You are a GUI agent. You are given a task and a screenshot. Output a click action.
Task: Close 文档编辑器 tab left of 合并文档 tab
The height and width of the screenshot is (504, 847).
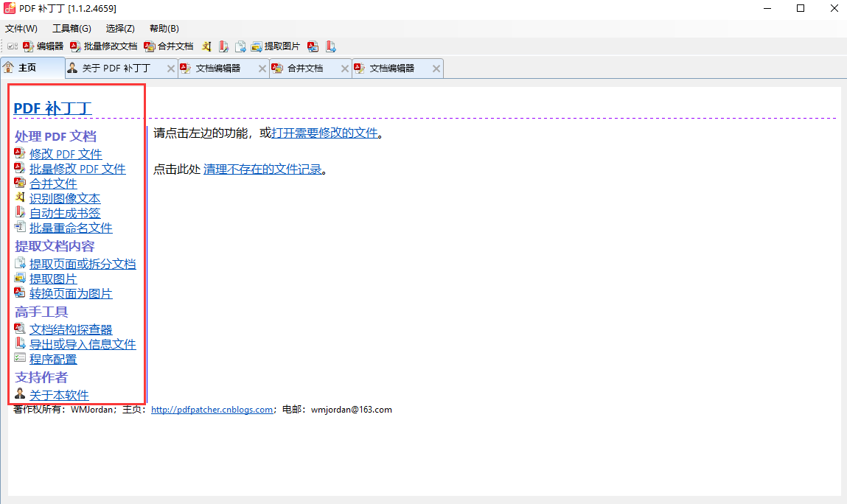[262, 69]
